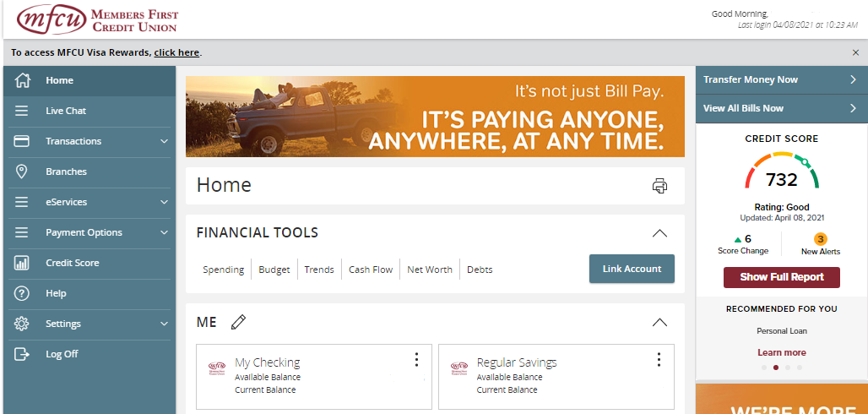The width and height of the screenshot is (868, 414).
Task: Open Help from the sidebar
Action: (x=90, y=293)
